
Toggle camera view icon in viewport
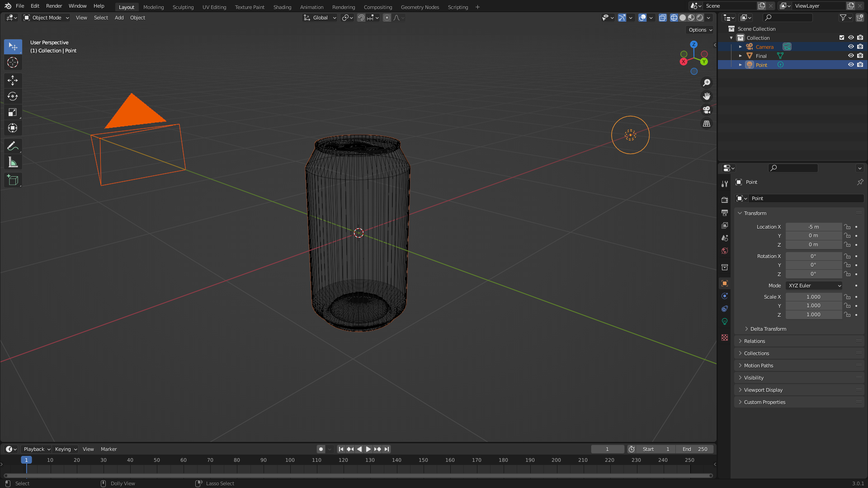pos(707,110)
